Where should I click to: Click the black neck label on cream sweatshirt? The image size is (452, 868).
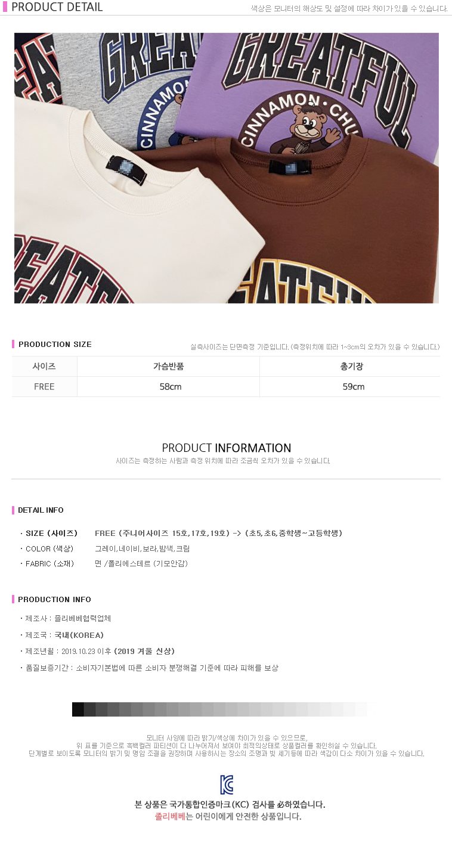[126, 169]
